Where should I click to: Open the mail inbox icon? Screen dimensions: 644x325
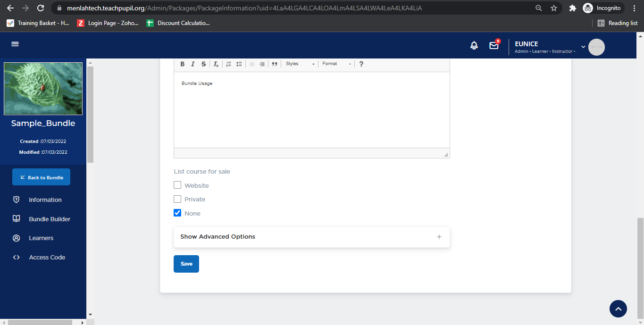click(493, 46)
